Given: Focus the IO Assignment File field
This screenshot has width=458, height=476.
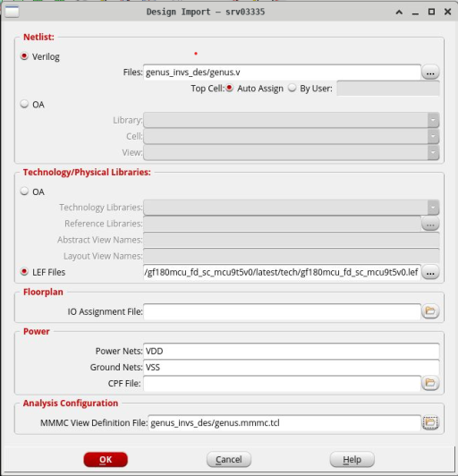Looking at the screenshot, I should point(282,311).
